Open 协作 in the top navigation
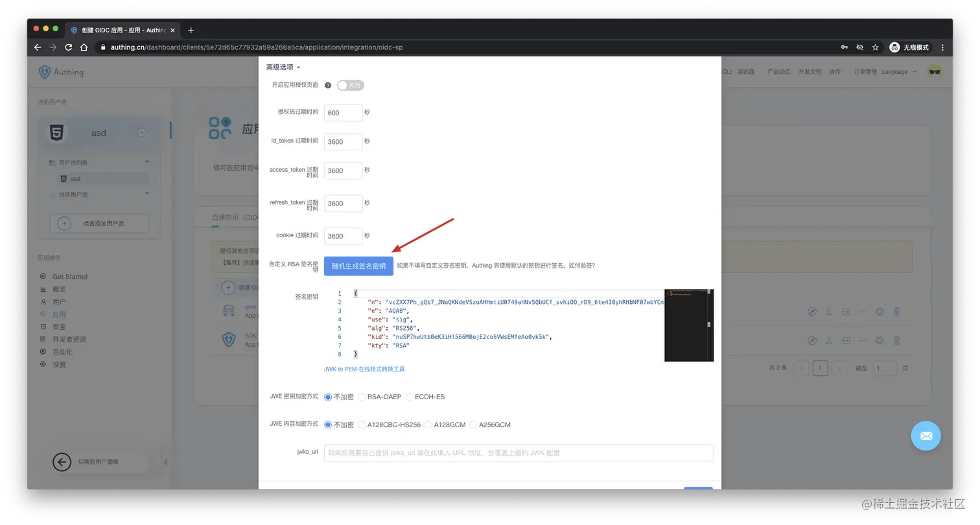Viewport: 980px width, 525px height. pyautogui.click(x=835, y=72)
